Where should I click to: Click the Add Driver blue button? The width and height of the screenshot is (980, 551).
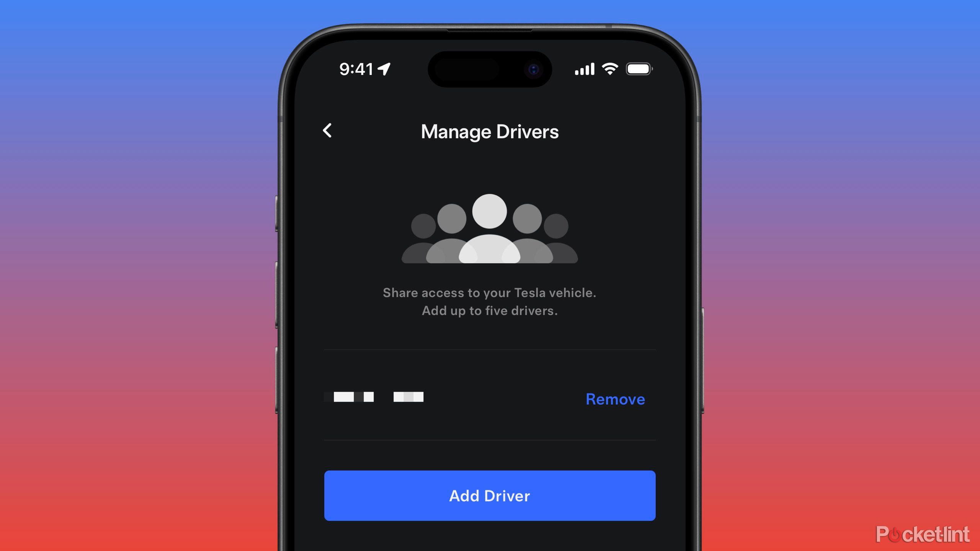(x=490, y=495)
